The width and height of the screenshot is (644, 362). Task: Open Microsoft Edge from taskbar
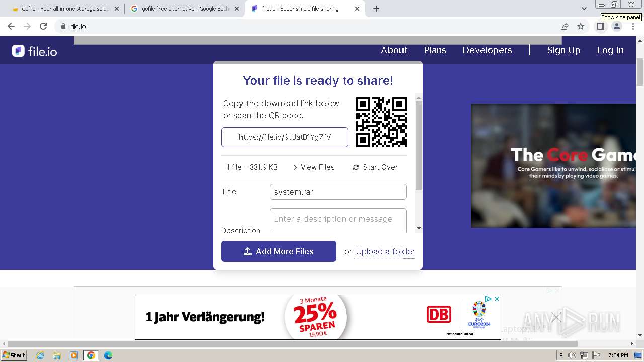point(108,355)
